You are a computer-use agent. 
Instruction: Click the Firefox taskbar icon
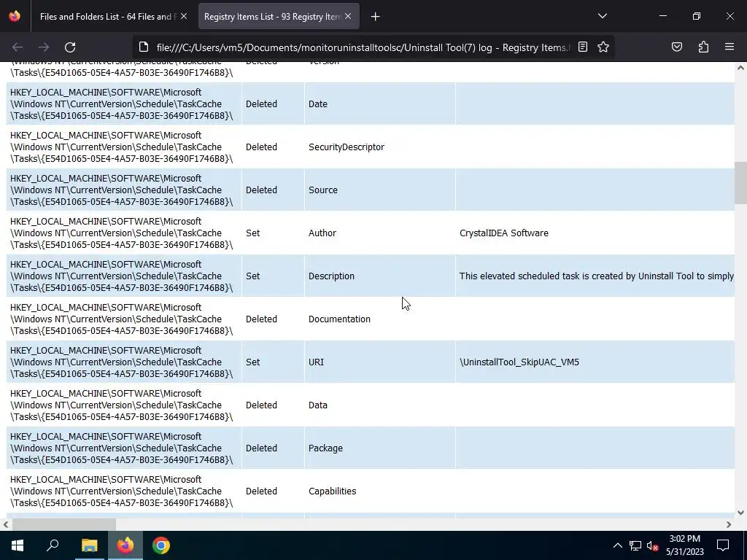point(125,545)
